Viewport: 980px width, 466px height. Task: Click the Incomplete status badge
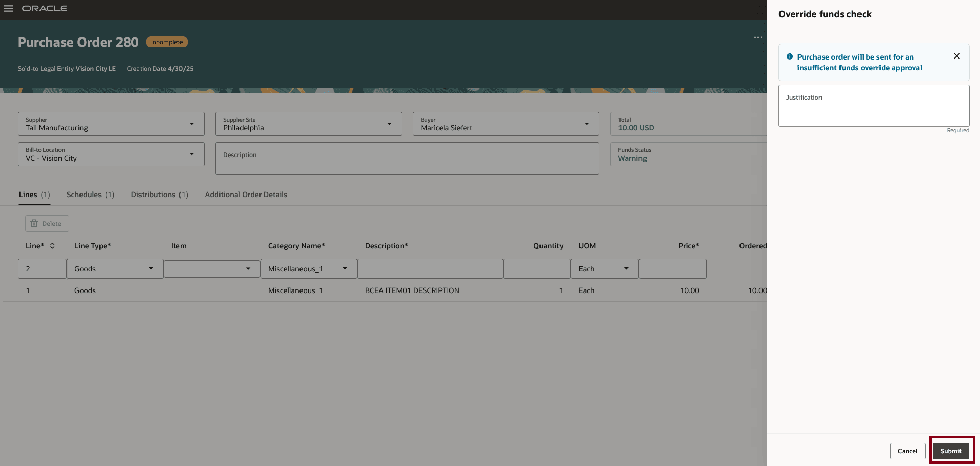(x=167, y=42)
